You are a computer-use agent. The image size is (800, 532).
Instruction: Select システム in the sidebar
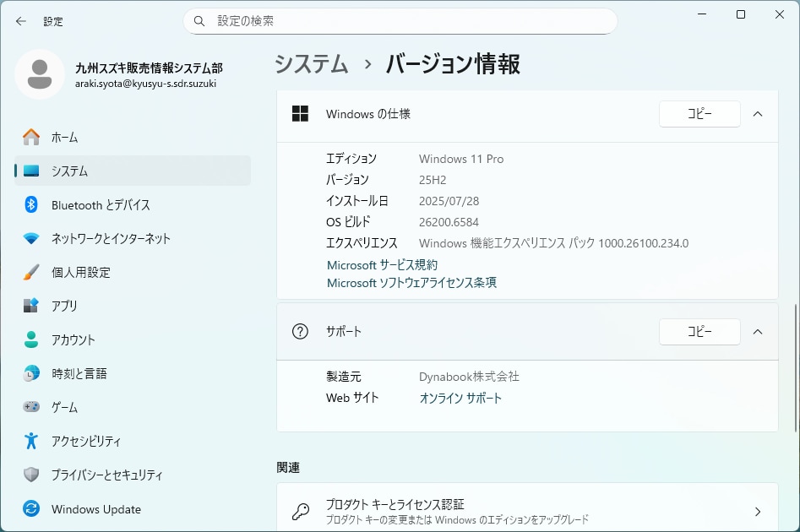click(133, 171)
